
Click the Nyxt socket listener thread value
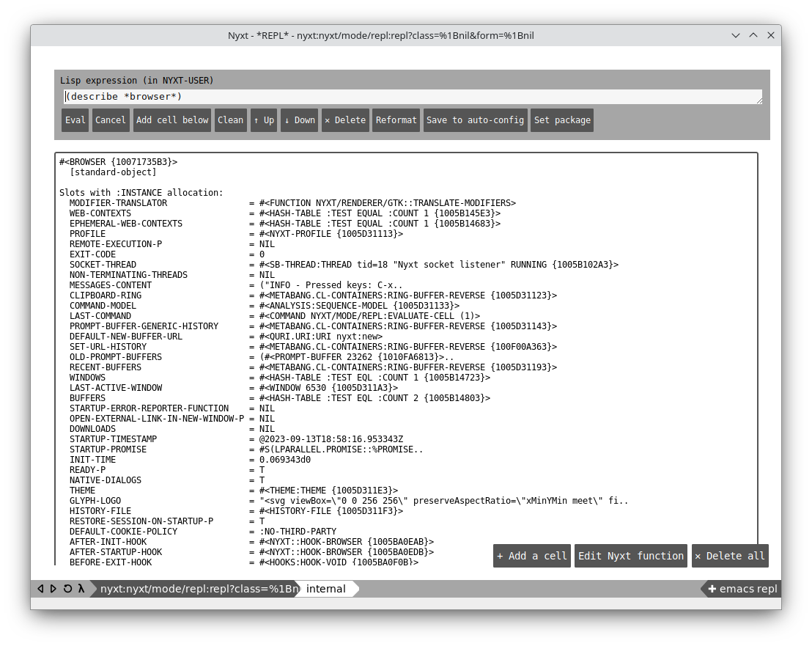(439, 265)
